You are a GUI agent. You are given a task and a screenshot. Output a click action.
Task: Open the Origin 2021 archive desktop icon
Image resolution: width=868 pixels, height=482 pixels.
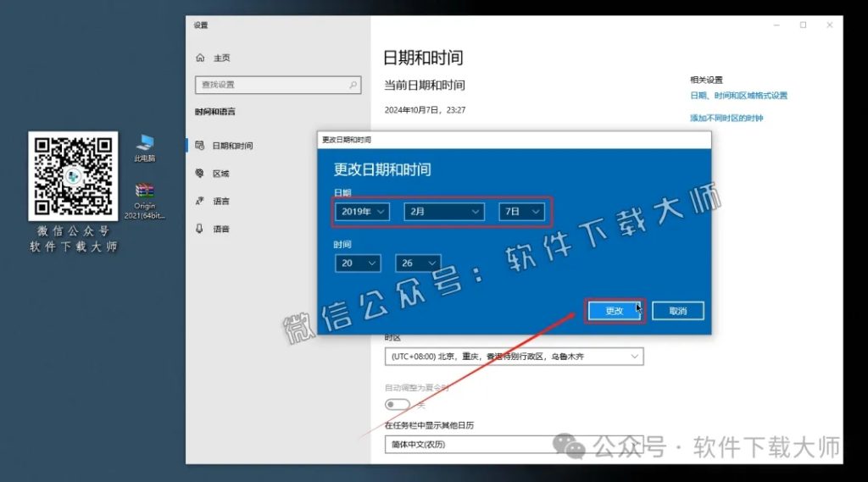point(144,202)
